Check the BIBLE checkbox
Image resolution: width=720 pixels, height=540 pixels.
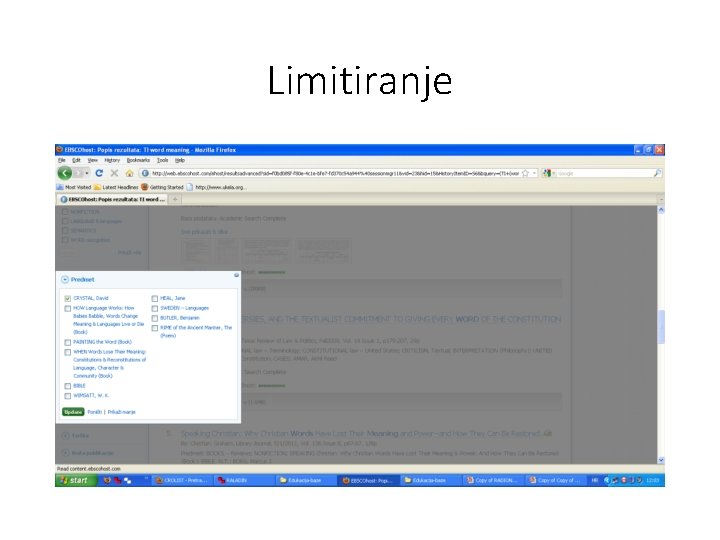click(x=68, y=386)
